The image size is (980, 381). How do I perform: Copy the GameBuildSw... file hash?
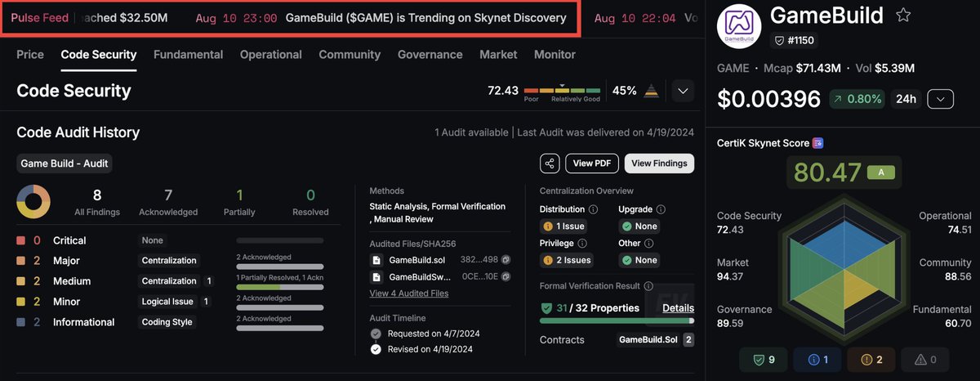[506, 277]
